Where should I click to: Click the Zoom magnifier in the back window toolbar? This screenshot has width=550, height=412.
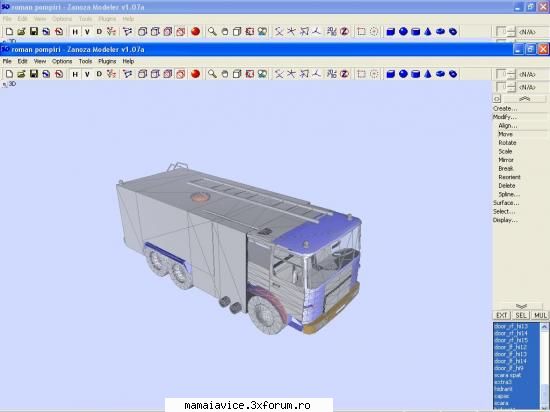coord(212,32)
